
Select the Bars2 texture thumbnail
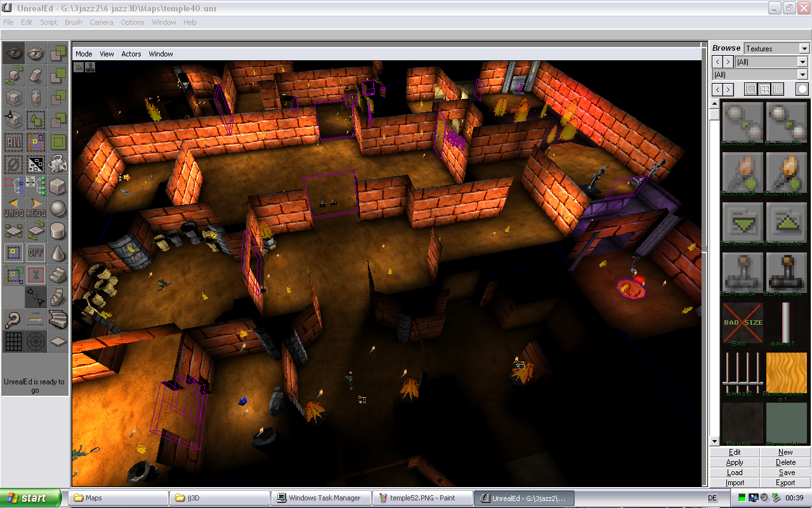pyautogui.click(x=742, y=373)
